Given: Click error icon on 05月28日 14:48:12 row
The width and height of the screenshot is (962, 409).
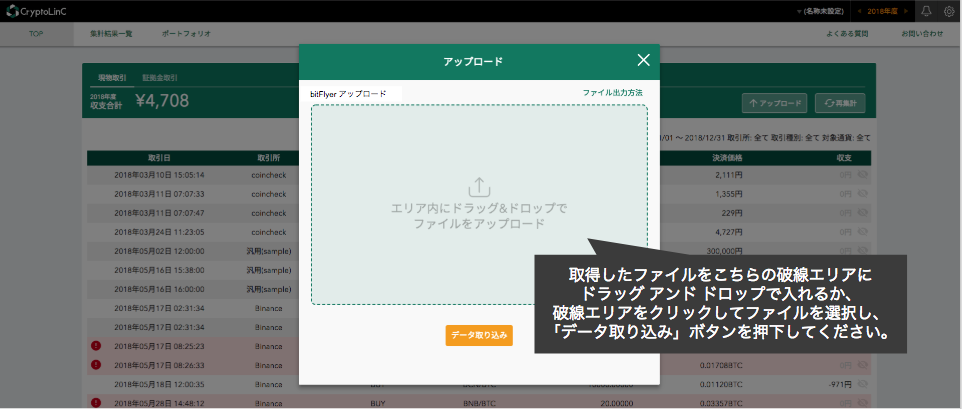Looking at the screenshot, I should pyautogui.click(x=96, y=403).
